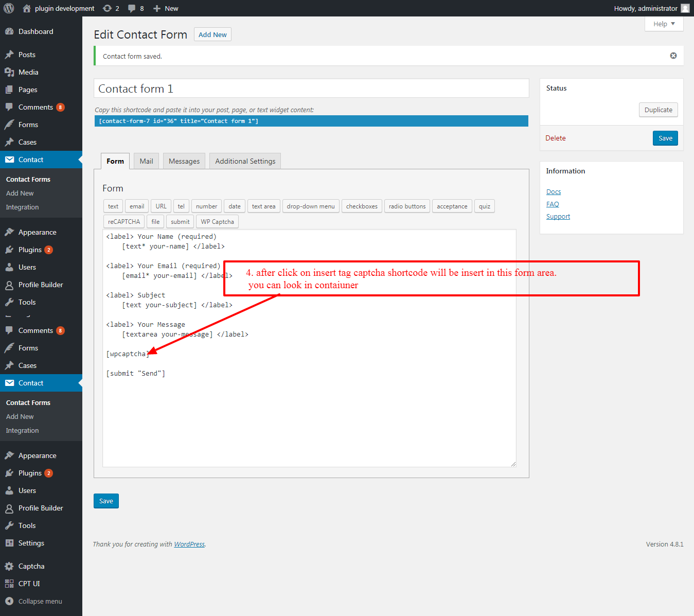Switch to the Additional Settings tab

pyautogui.click(x=245, y=161)
